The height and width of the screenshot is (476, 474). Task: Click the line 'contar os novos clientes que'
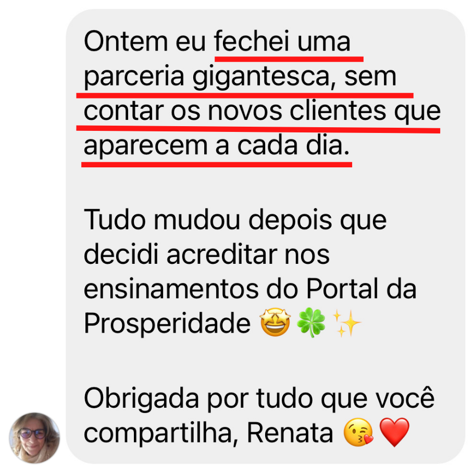(262, 112)
